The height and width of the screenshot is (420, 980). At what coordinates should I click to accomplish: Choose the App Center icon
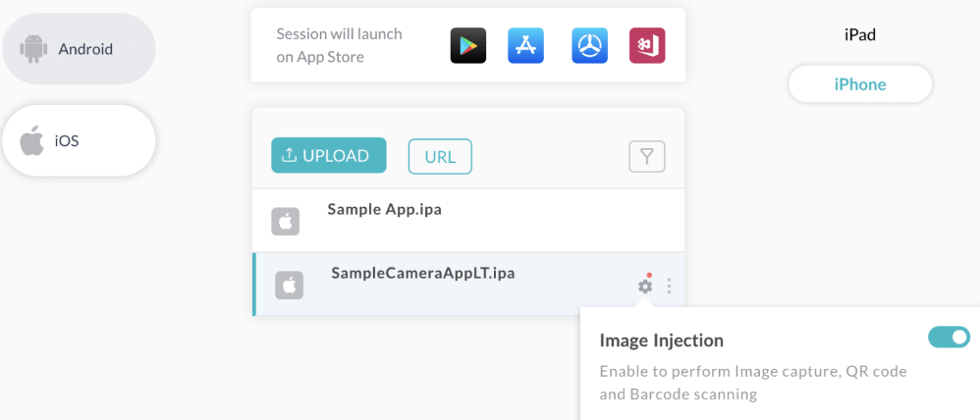point(647,45)
